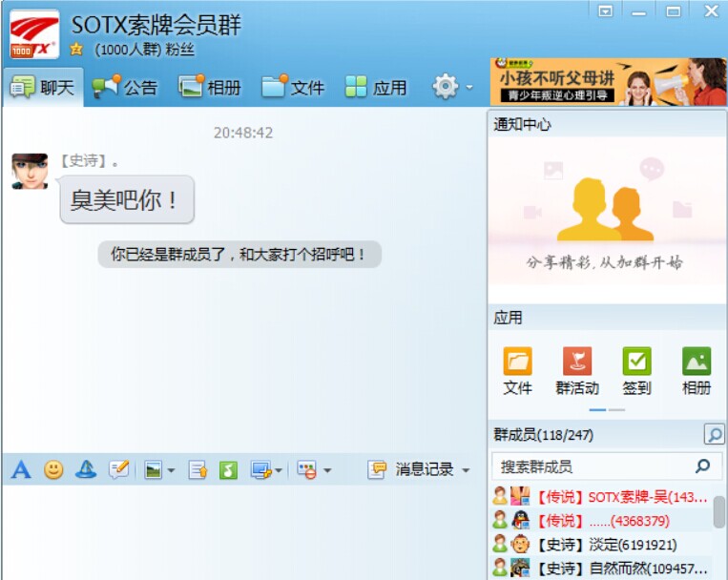
Task: Open 签到 check-in app
Action: (x=636, y=370)
